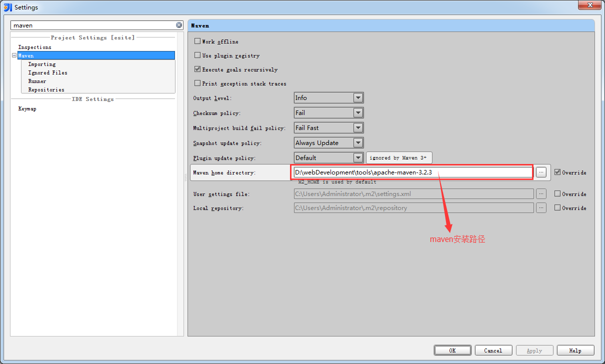The height and width of the screenshot is (364, 605).
Task: Select the Maven settings item
Action: (x=96, y=55)
